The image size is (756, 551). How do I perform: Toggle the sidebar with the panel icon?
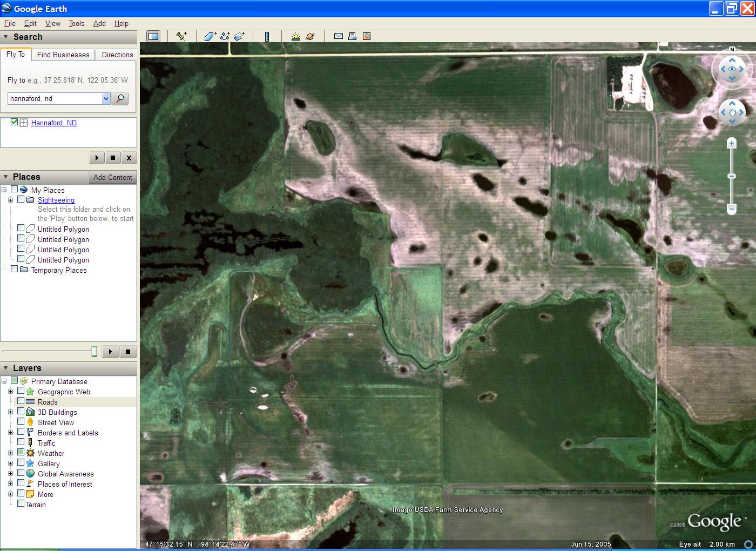tap(153, 36)
